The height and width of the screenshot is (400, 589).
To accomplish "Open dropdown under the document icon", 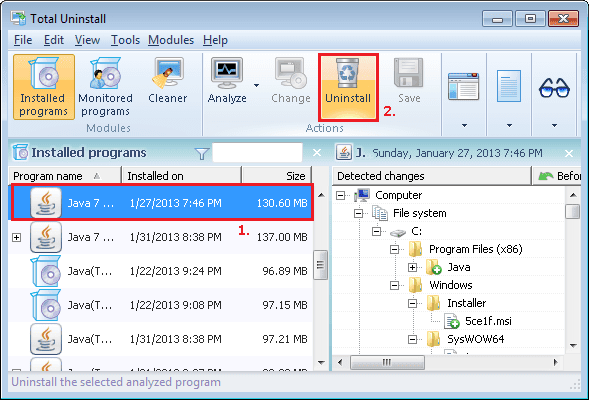I will pos(509,125).
